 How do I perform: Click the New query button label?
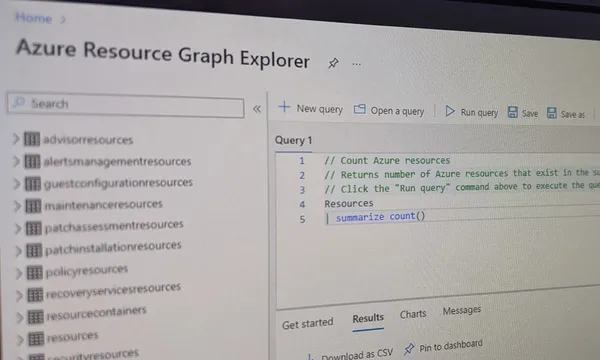(x=320, y=109)
